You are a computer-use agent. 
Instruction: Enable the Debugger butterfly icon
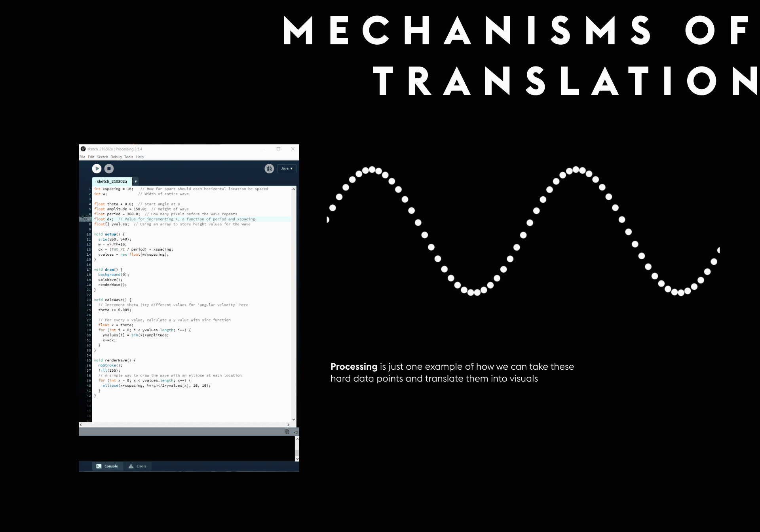[x=269, y=169]
